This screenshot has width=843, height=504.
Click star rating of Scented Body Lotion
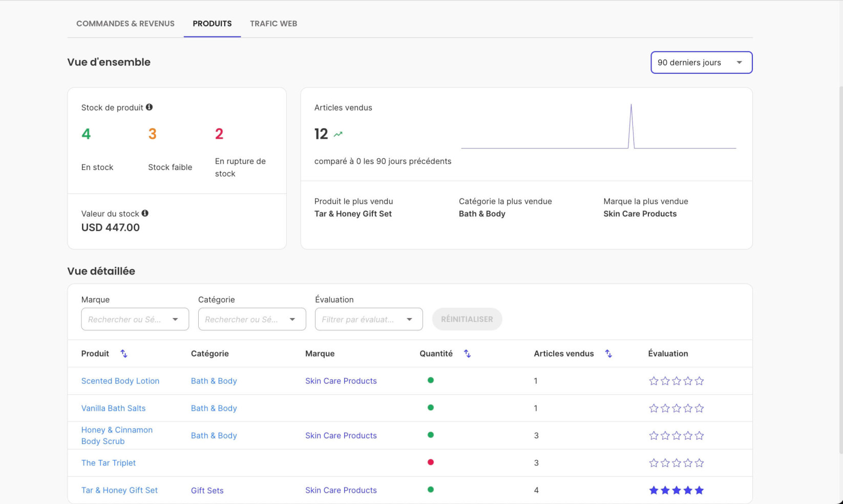(677, 381)
